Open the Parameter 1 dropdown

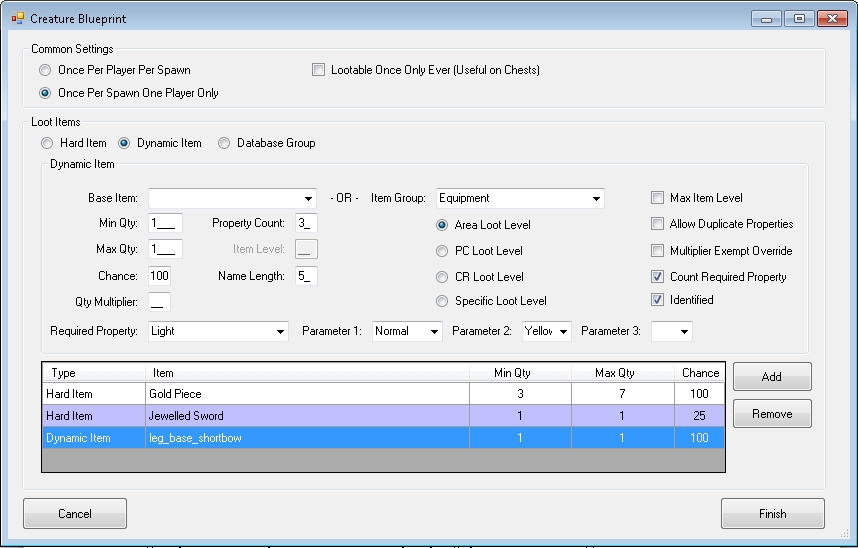(434, 331)
